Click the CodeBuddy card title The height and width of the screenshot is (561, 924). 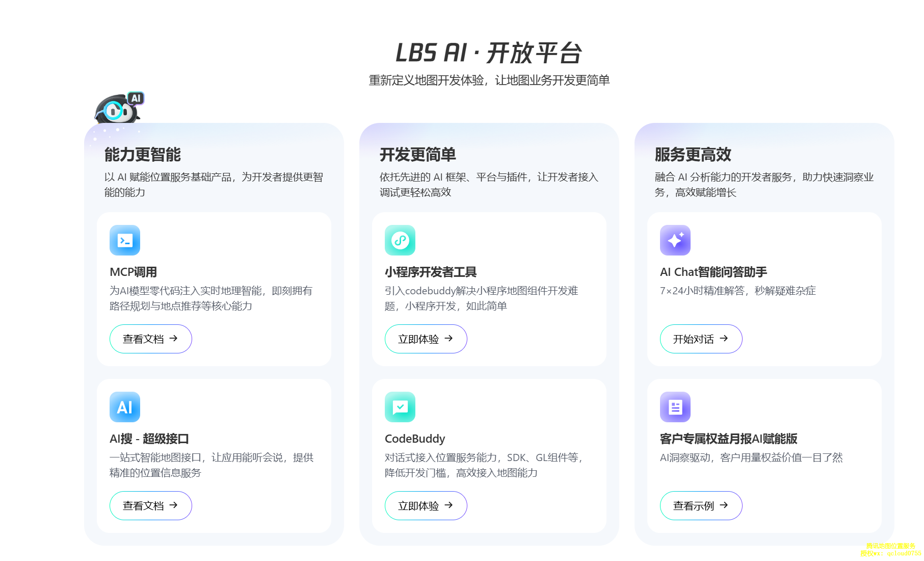tap(415, 439)
